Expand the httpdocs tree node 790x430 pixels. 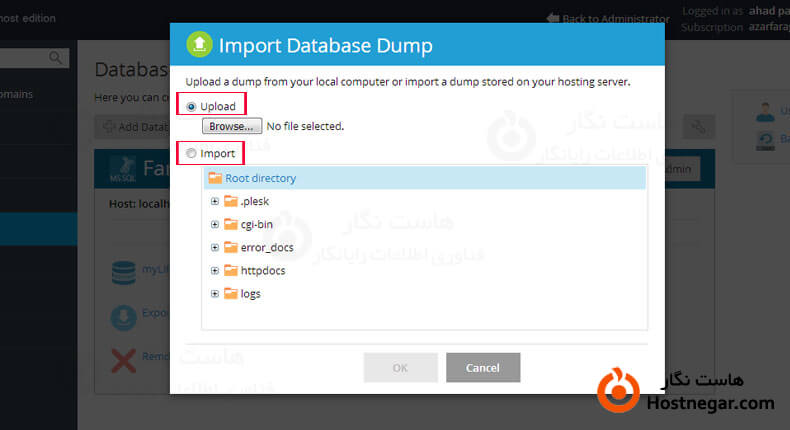click(x=214, y=270)
